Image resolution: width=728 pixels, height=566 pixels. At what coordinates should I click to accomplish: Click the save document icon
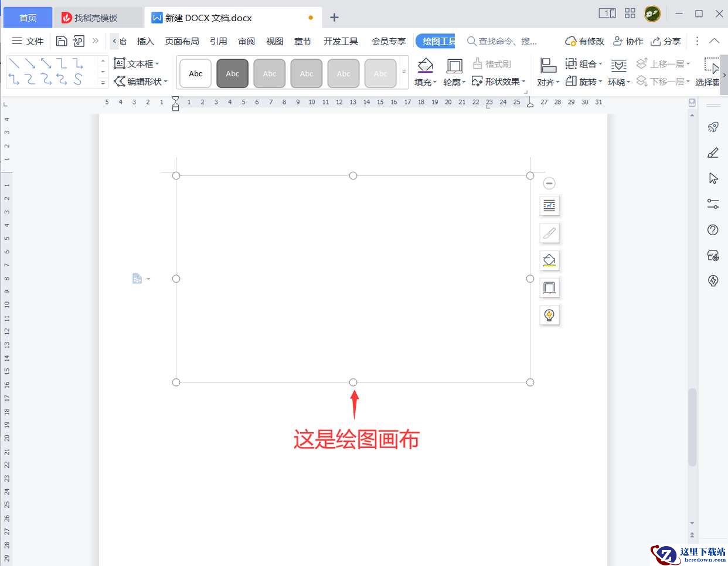coord(62,41)
